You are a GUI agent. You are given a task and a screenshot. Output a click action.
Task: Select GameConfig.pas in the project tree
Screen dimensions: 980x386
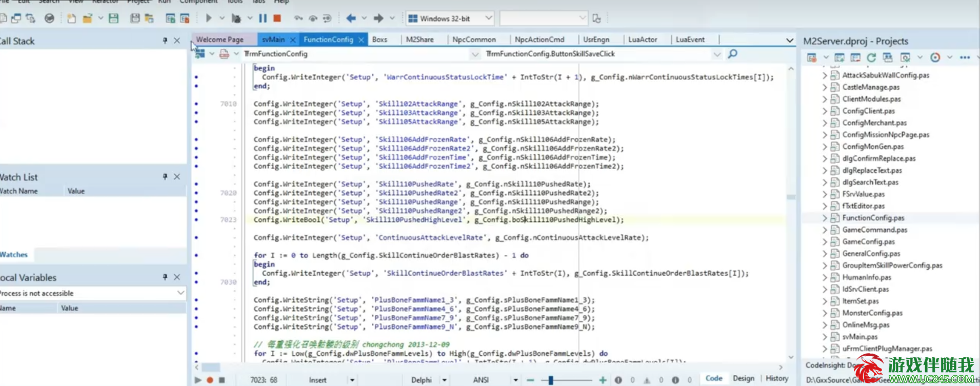pyautogui.click(x=868, y=241)
